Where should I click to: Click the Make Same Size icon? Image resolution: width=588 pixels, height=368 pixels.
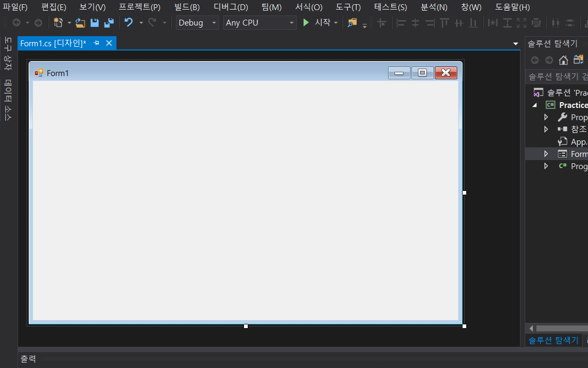click(522, 23)
